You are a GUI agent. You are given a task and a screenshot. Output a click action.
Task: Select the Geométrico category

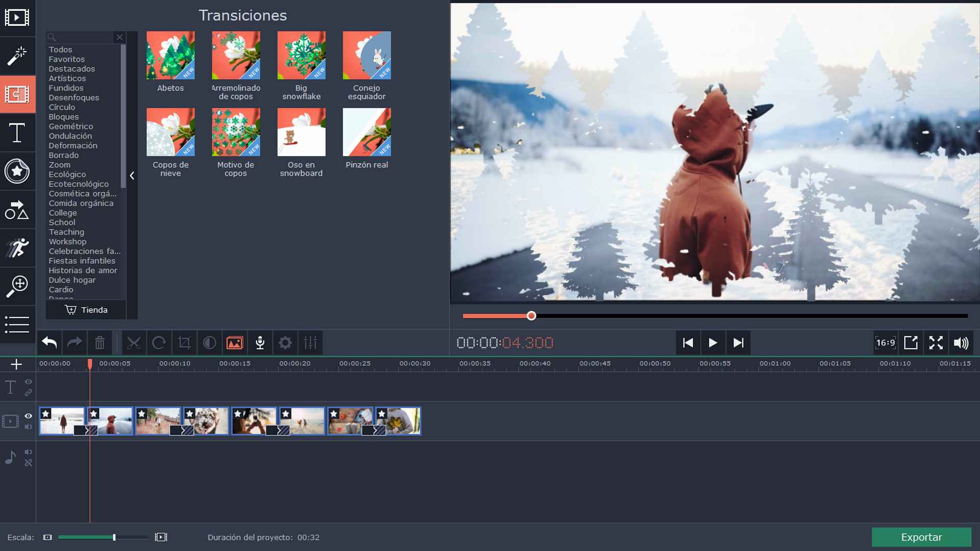(x=71, y=127)
